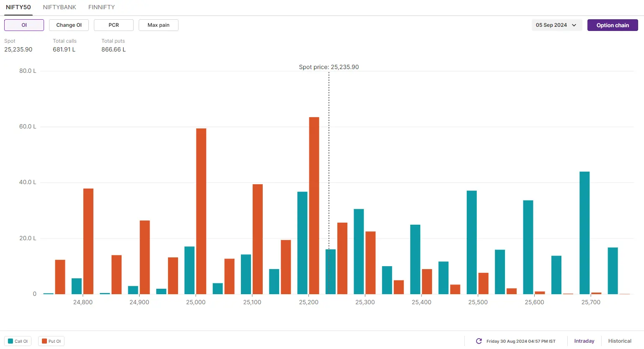Viewport: 644px width, 349px height.
Task: Click the 25,000 x-axis label
Action: tap(196, 302)
